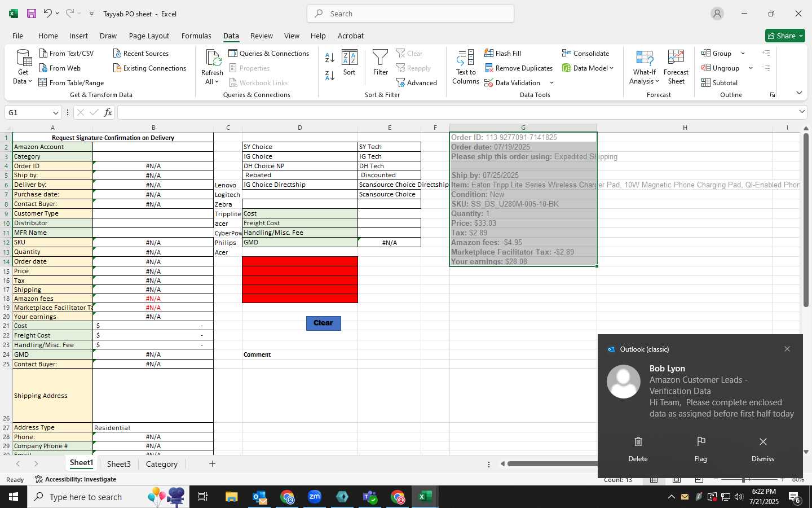The width and height of the screenshot is (812, 508).
Task: Open the File tab
Action: (x=17, y=36)
